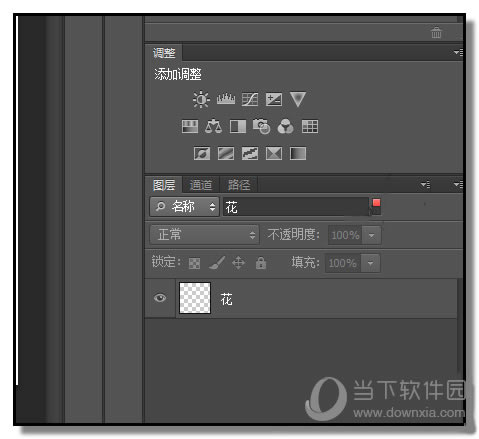Add a Color Balance adjustment

(x=213, y=127)
